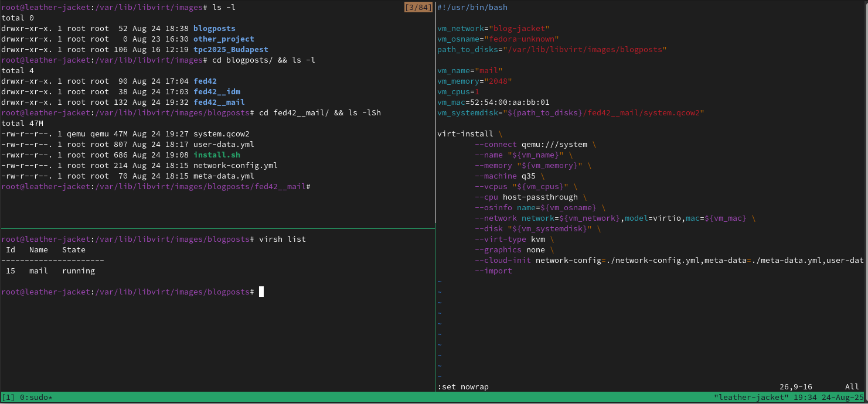
Task: Click the shebang line #!/usr/bin/bash
Action: coord(472,7)
